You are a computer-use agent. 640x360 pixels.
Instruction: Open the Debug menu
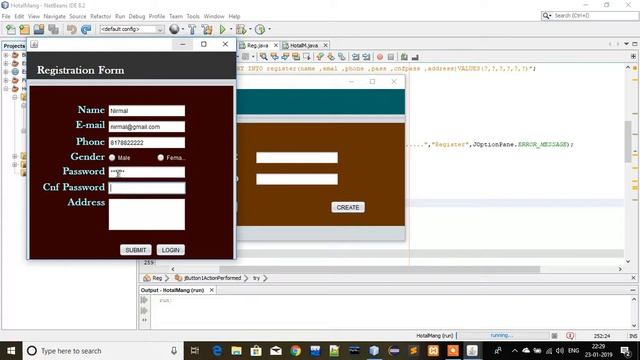click(x=137, y=16)
